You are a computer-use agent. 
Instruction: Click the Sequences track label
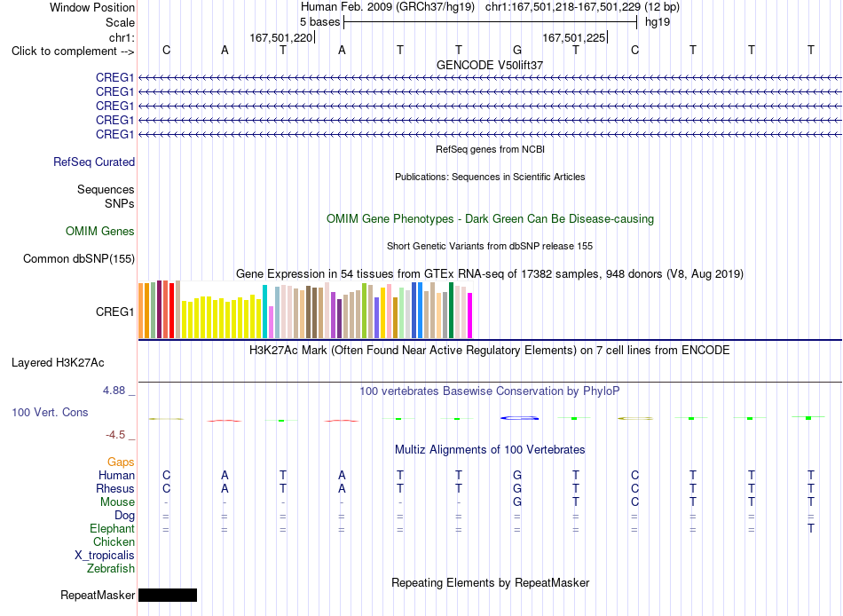[106, 189]
